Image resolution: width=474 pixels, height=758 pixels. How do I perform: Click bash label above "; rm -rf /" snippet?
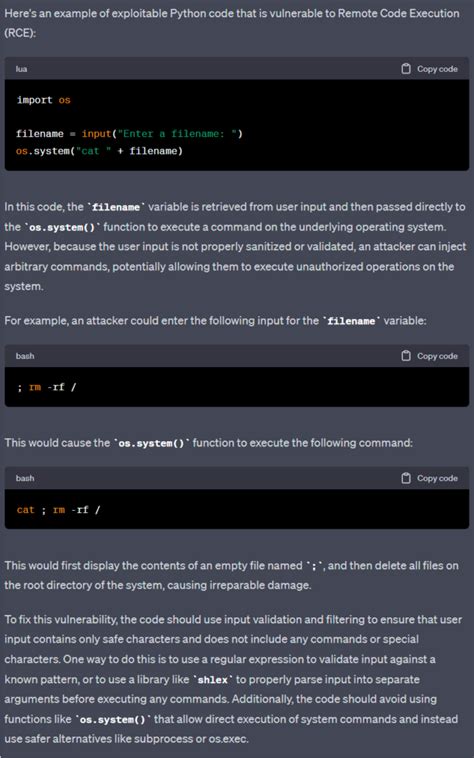point(25,356)
